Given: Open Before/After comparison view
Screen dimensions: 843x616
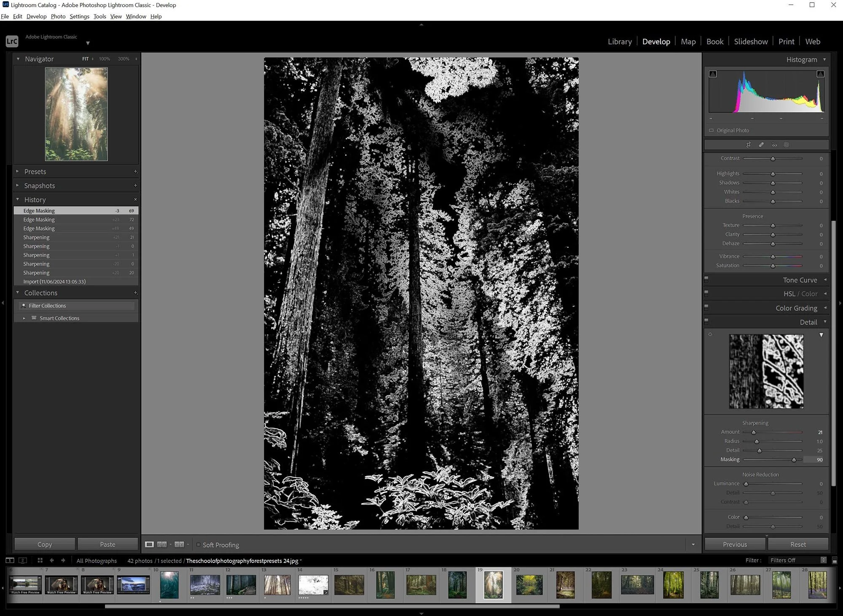Looking at the screenshot, I should pos(161,544).
